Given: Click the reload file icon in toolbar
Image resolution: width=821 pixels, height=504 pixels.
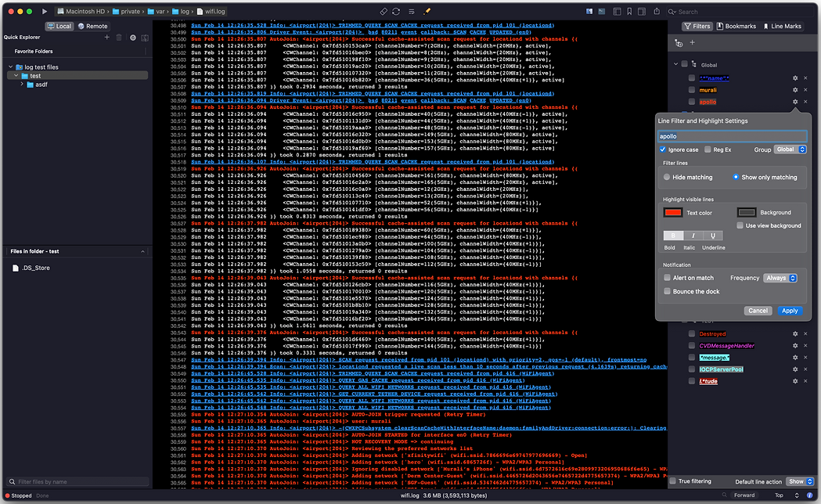Looking at the screenshot, I should [x=396, y=12].
